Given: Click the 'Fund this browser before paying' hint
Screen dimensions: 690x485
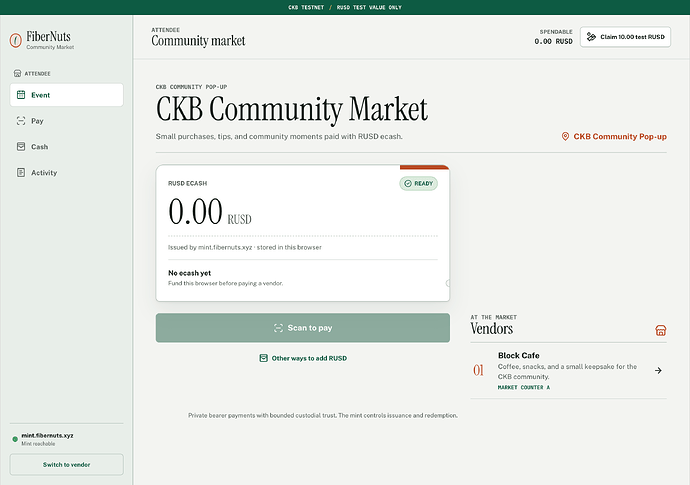Looking at the screenshot, I should 225,283.
